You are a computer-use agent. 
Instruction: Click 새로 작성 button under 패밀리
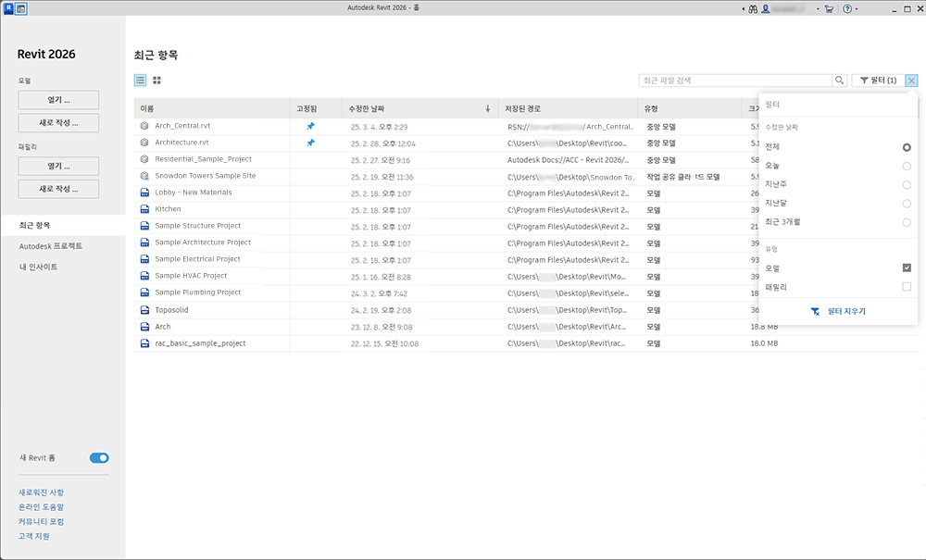pos(58,189)
